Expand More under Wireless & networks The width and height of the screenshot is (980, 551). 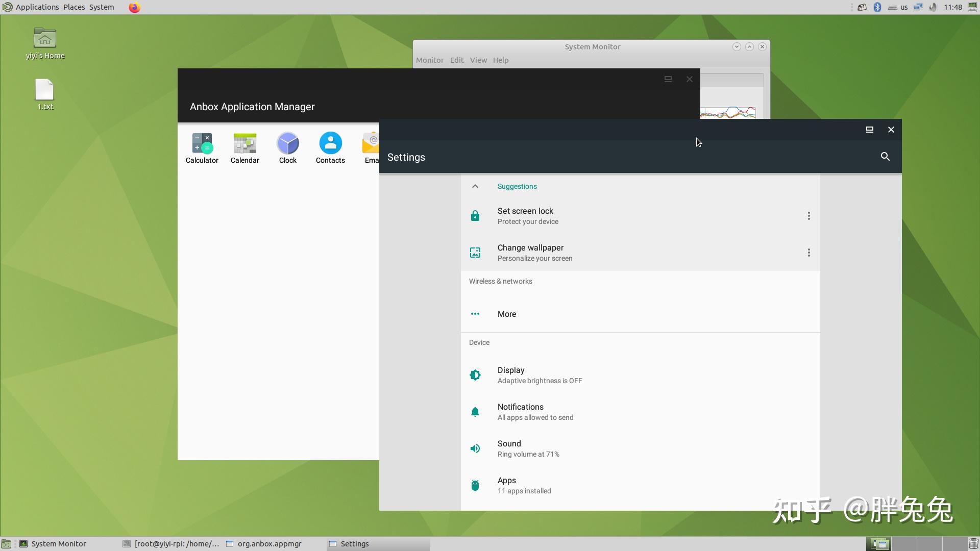click(x=506, y=314)
